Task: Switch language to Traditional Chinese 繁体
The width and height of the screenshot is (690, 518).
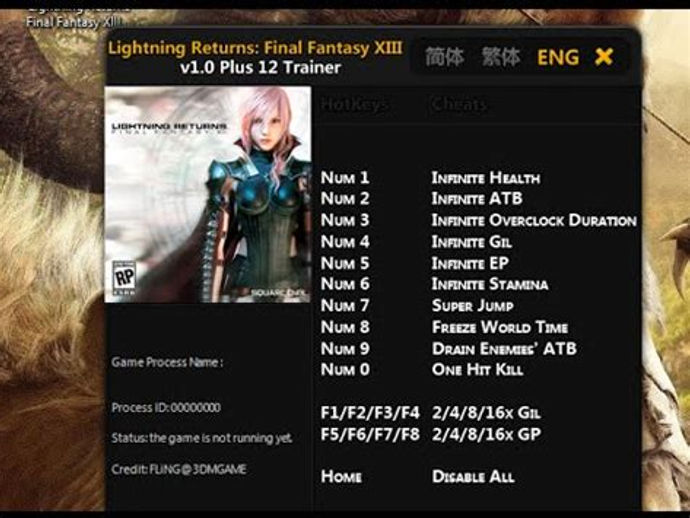Action: click(x=501, y=57)
